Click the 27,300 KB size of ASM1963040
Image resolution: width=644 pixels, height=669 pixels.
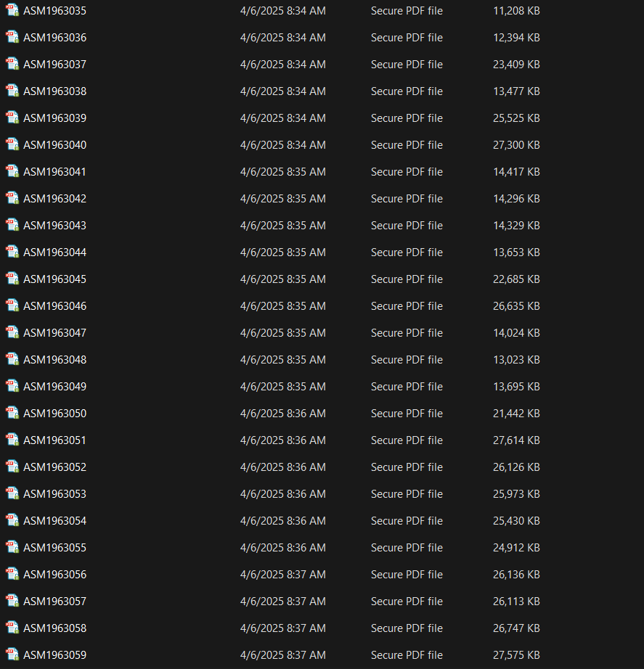[x=515, y=145]
